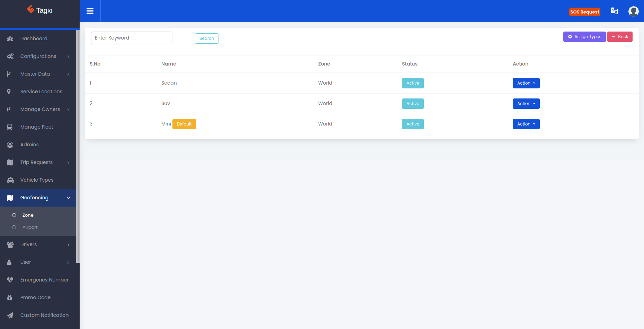644x329 pixels.
Task: Click the red Back button
Action: [619, 37]
